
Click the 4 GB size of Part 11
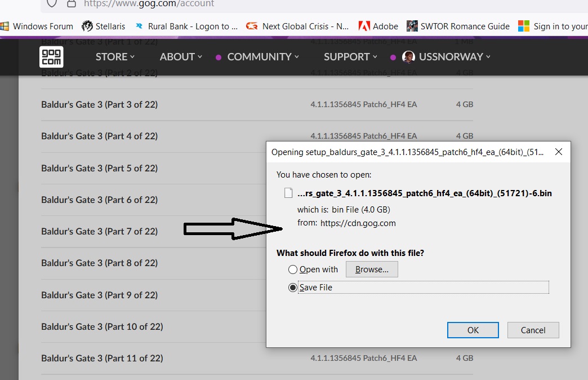tap(465, 358)
